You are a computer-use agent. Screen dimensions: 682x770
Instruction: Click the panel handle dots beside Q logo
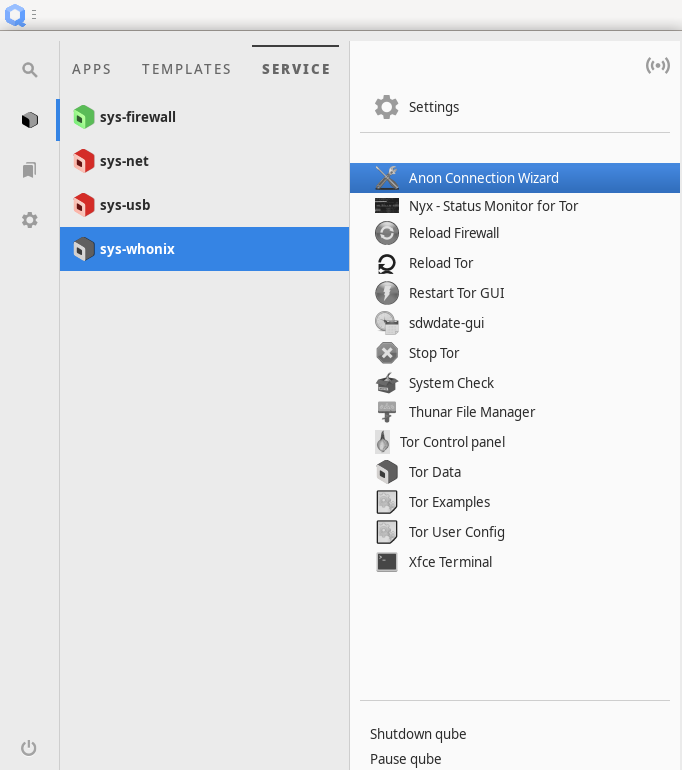click(x=34, y=15)
